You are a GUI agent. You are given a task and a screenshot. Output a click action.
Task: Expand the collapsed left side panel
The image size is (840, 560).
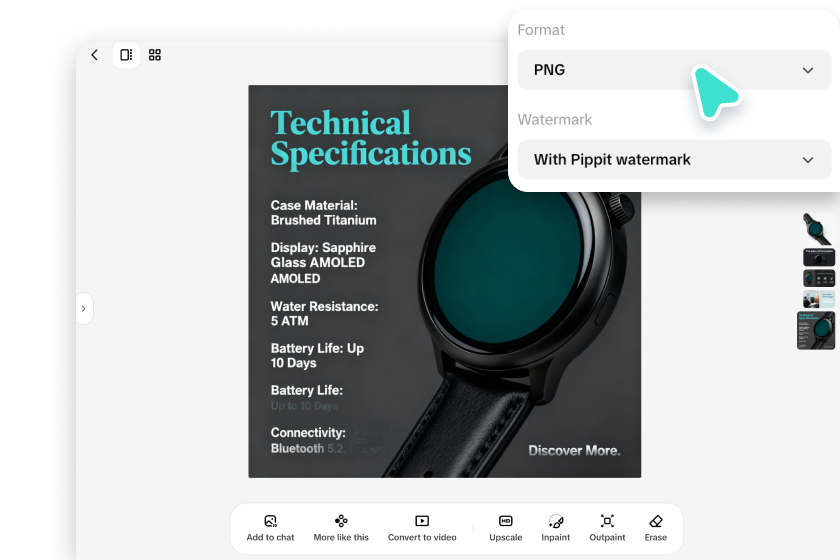pyautogui.click(x=84, y=308)
